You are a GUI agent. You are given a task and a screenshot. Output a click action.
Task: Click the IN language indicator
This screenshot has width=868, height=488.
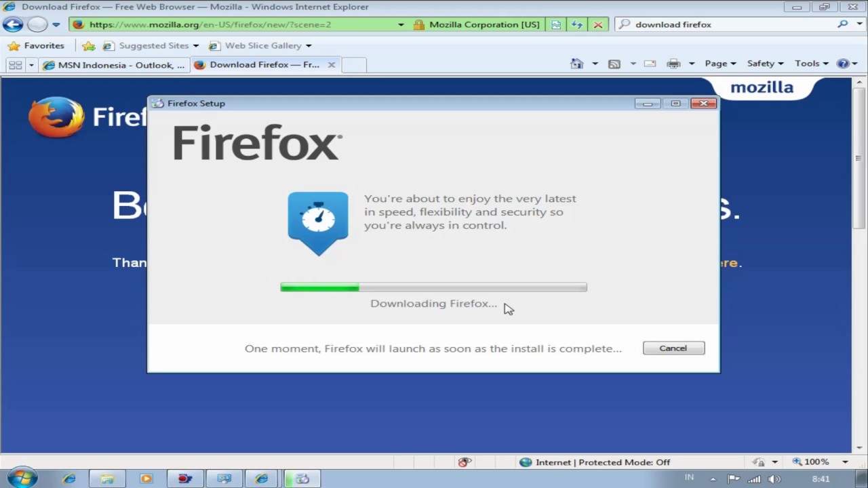point(690,477)
